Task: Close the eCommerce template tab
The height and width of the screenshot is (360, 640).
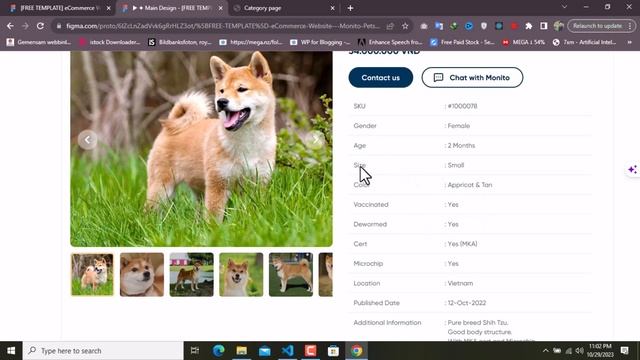Action: [x=109, y=8]
